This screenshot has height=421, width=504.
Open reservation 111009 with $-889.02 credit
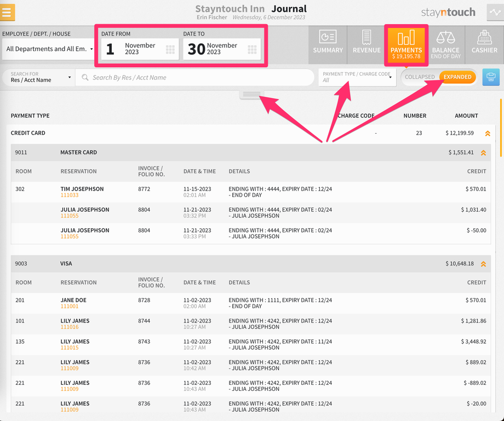(70, 389)
